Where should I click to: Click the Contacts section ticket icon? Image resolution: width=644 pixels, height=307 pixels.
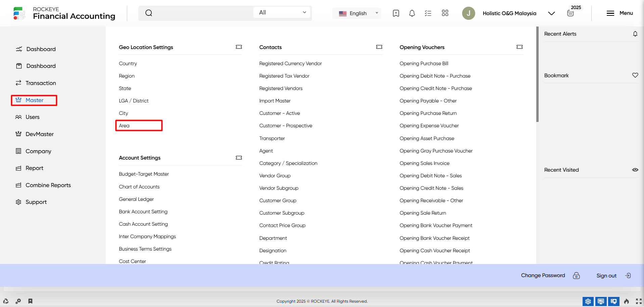pos(379,47)
